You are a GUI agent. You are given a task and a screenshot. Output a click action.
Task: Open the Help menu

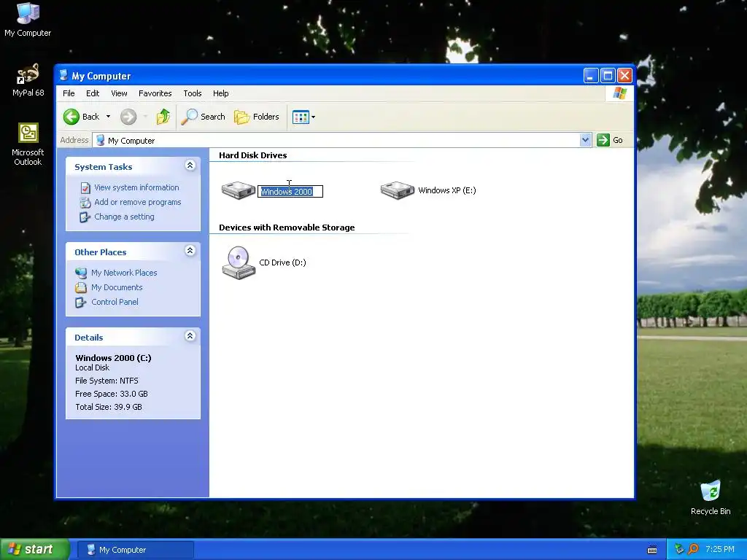pyautogui.click(x=220, y=93)
